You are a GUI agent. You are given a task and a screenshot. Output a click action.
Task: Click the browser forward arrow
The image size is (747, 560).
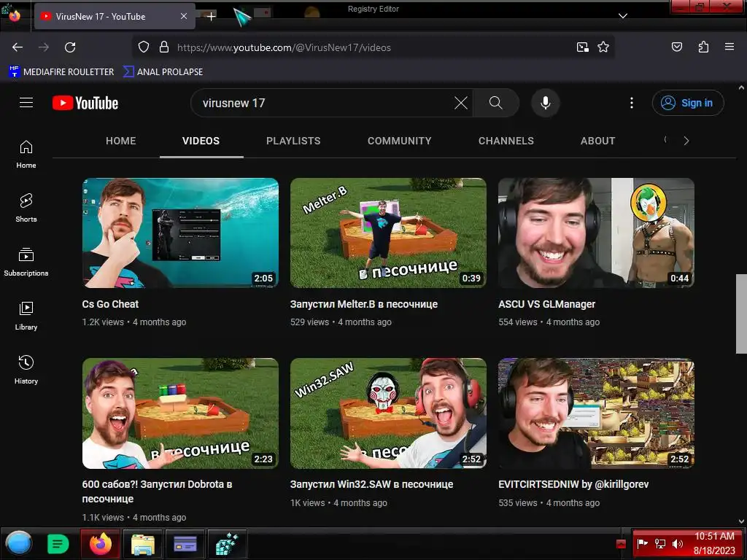pyautogui.click(x=43, y=47)
